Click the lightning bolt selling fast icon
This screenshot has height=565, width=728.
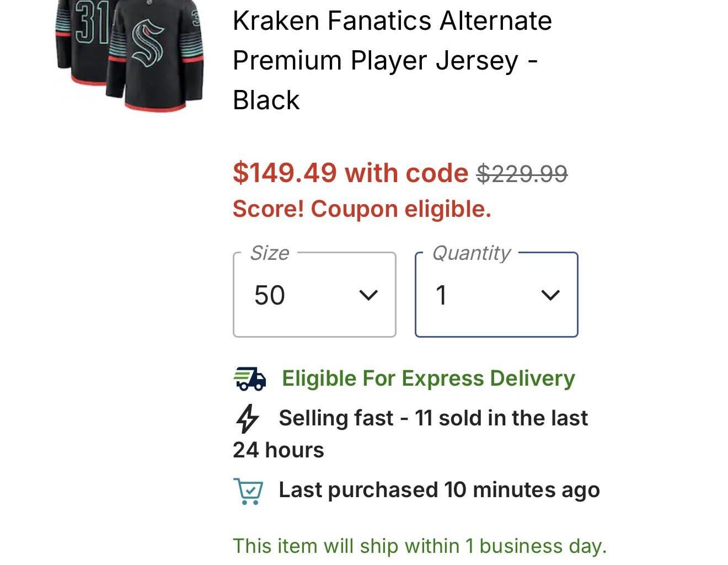(x=247, y=418)
